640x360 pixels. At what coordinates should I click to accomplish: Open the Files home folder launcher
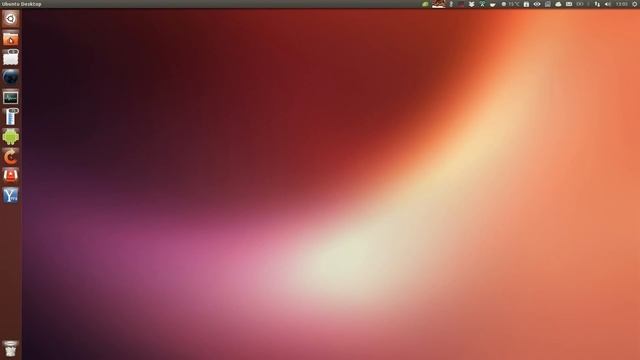point(11,39)
